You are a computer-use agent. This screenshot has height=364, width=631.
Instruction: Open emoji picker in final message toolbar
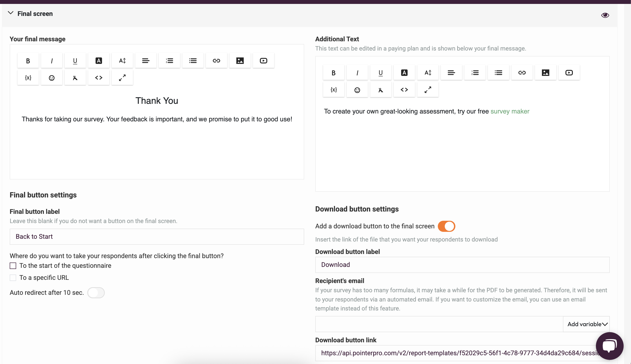pos(51,78)
